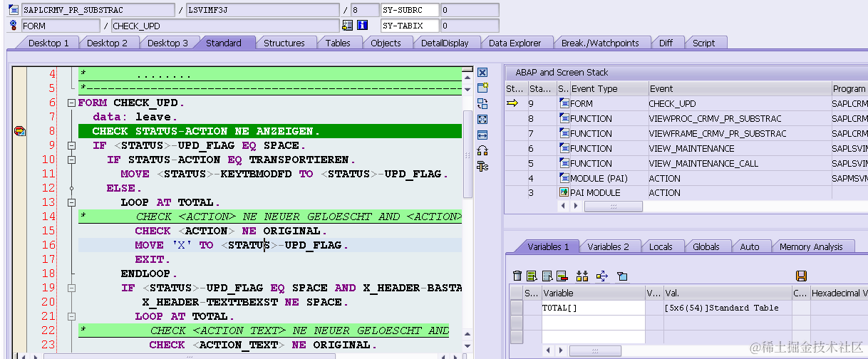Open the Objects tab
The width and height of the screenshot is (868, 359).
[x=386, y=43]
